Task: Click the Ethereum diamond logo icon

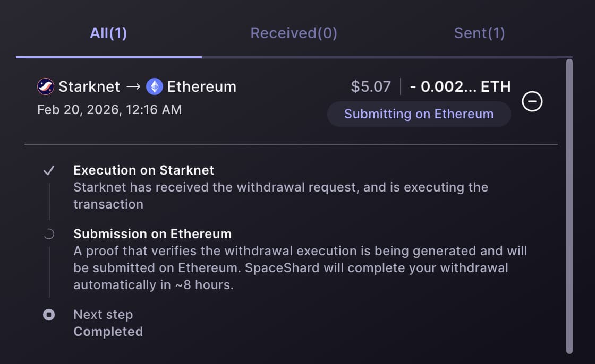Action: click(155, 86)
